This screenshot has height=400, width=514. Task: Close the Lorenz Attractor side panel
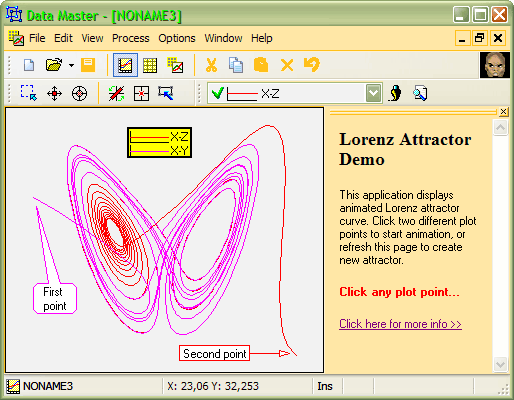pos(504,112)
